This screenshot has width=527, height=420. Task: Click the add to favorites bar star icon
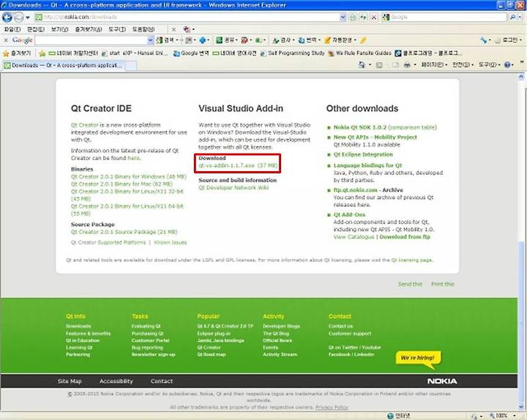pyautogui.click(x=42, y=53)
